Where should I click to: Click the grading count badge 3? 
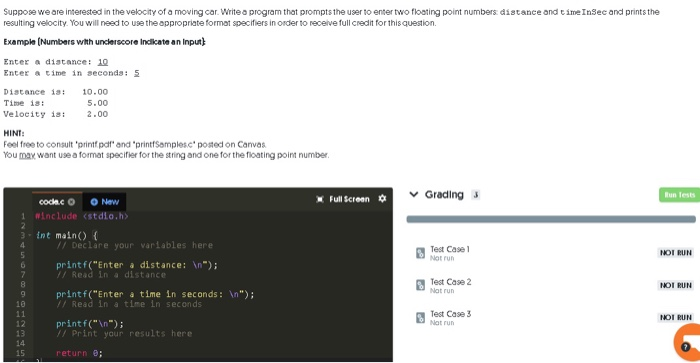475,195
